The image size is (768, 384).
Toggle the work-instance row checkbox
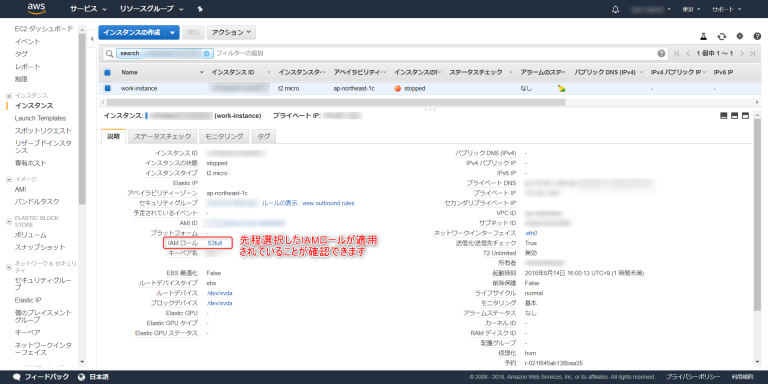[107, 89]
